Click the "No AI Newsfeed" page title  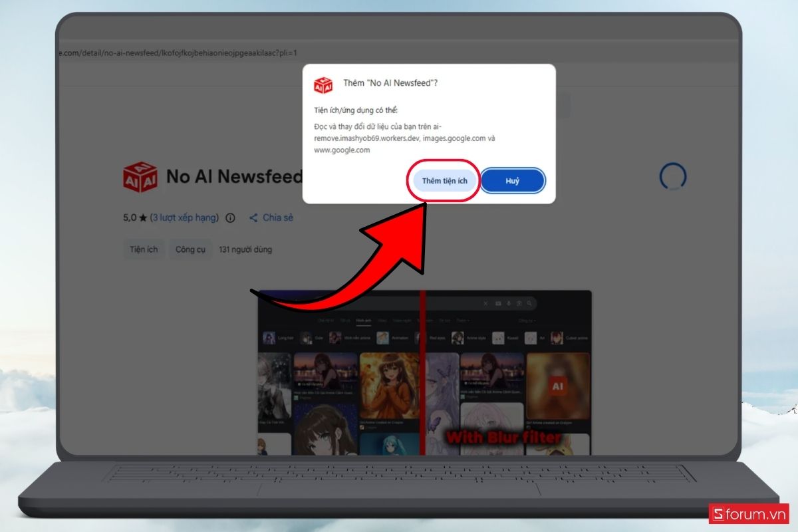click(234, 176)
